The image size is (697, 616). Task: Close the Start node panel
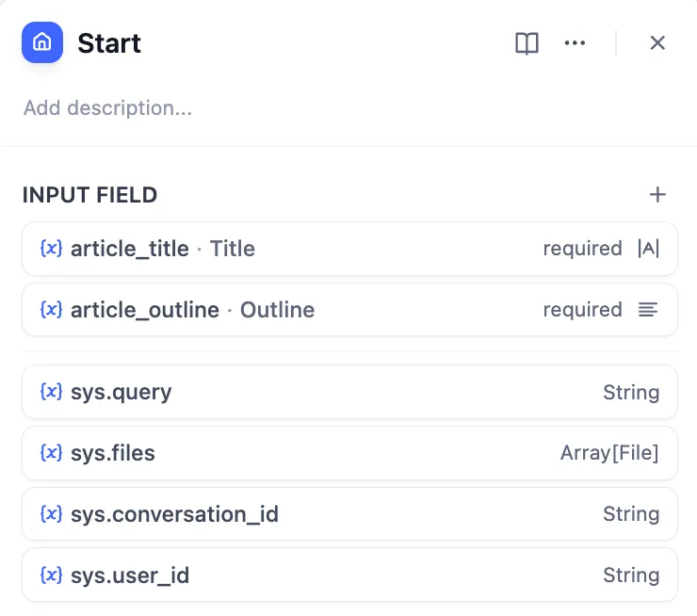pos(657,43)
